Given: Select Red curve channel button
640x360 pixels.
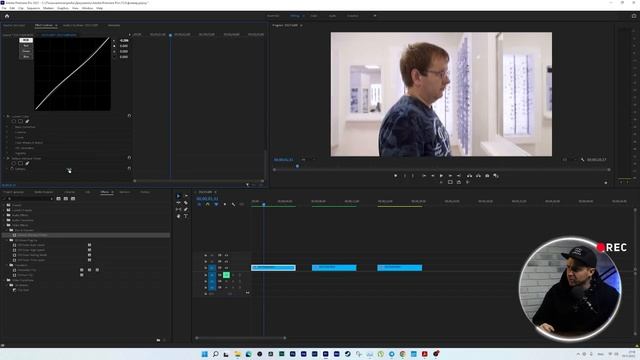Looking at the screenshot, I should [x=26, y=46].
